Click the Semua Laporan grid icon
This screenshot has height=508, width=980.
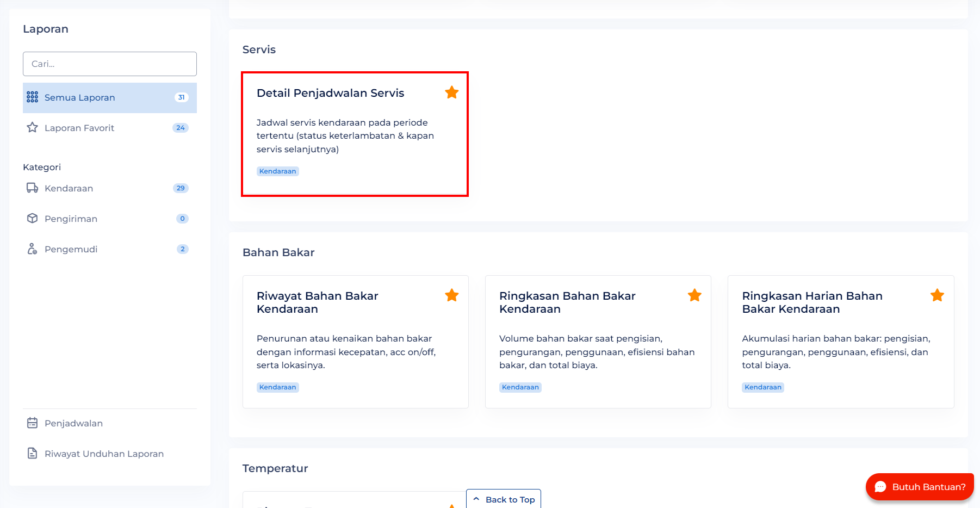click(33, 97)
